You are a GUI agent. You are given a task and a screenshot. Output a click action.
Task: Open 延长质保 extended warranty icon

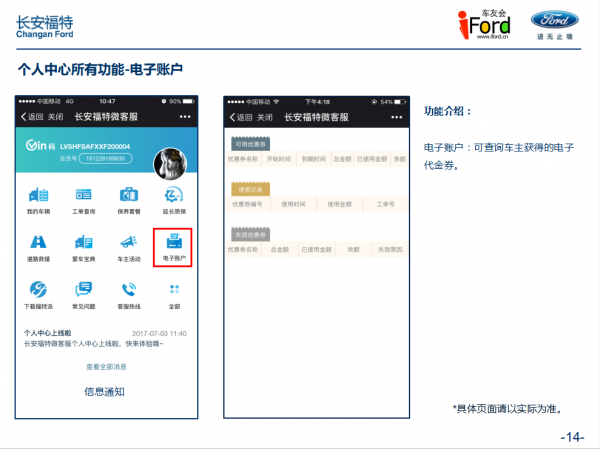[174, 195]
